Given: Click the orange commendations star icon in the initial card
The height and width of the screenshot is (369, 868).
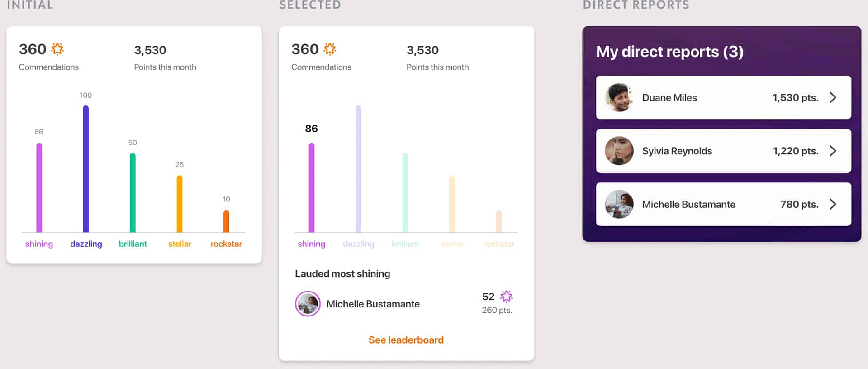Looking at the screenshot, I should point(57,49).
